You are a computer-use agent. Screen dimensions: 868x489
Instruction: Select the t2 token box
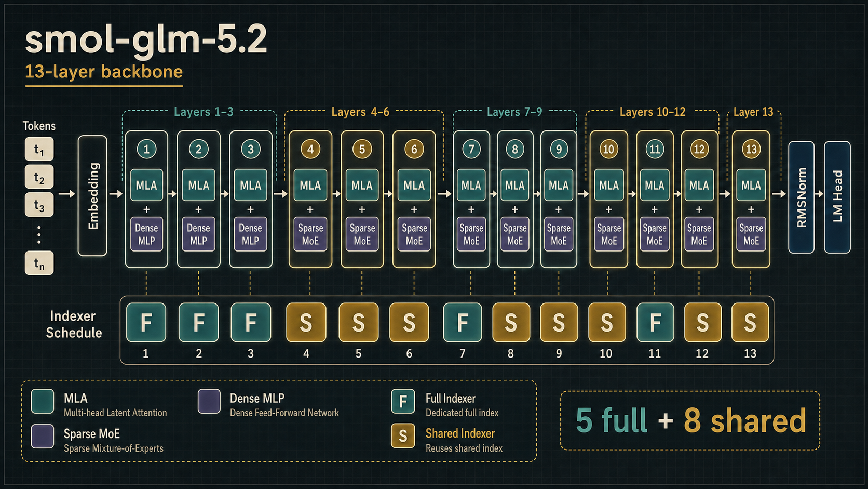point(39,177)
